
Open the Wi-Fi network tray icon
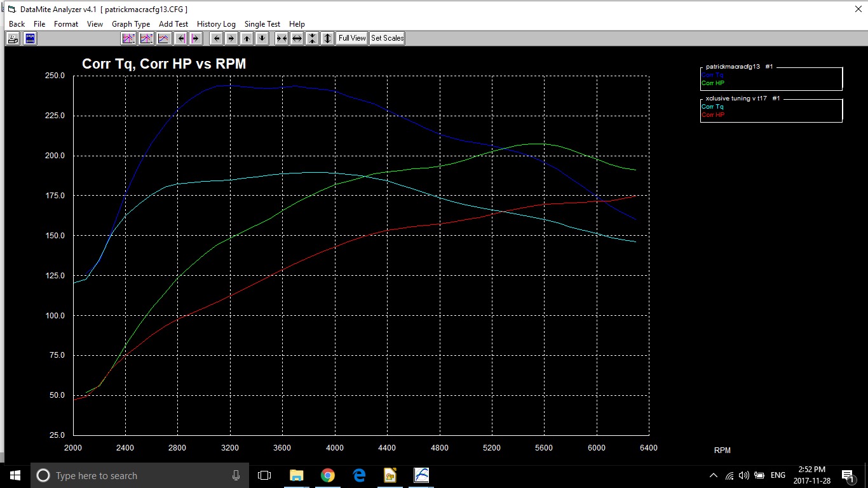coord(729,475)
